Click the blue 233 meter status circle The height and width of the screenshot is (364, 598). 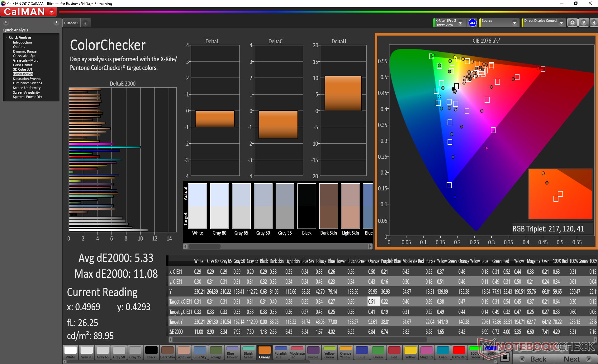pyautogui.click(x=472, y=23)
